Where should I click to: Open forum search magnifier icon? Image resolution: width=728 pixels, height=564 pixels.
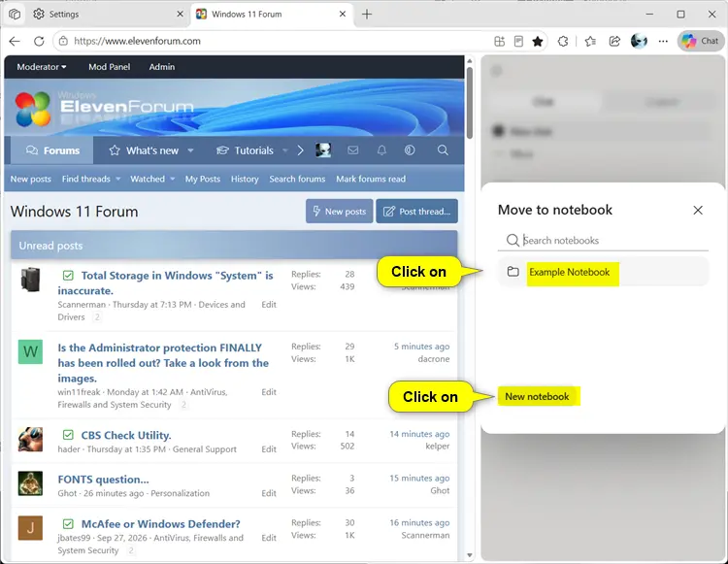pyautogui.click(x=443, y=150)
